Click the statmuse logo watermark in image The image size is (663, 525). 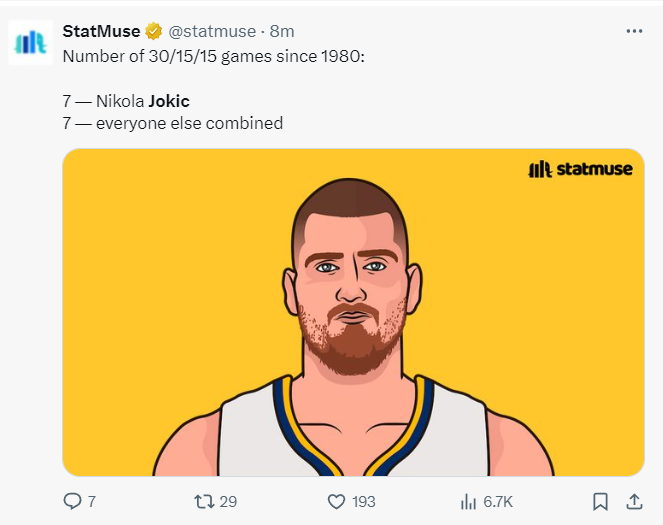tap(580, 169)
